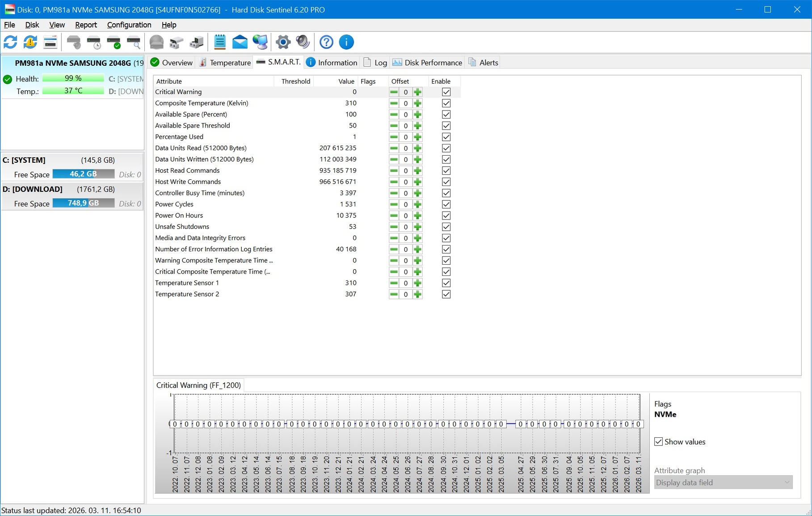
Task: Click the disk panel icon in the toolbar
Action: tap(50, 42)
